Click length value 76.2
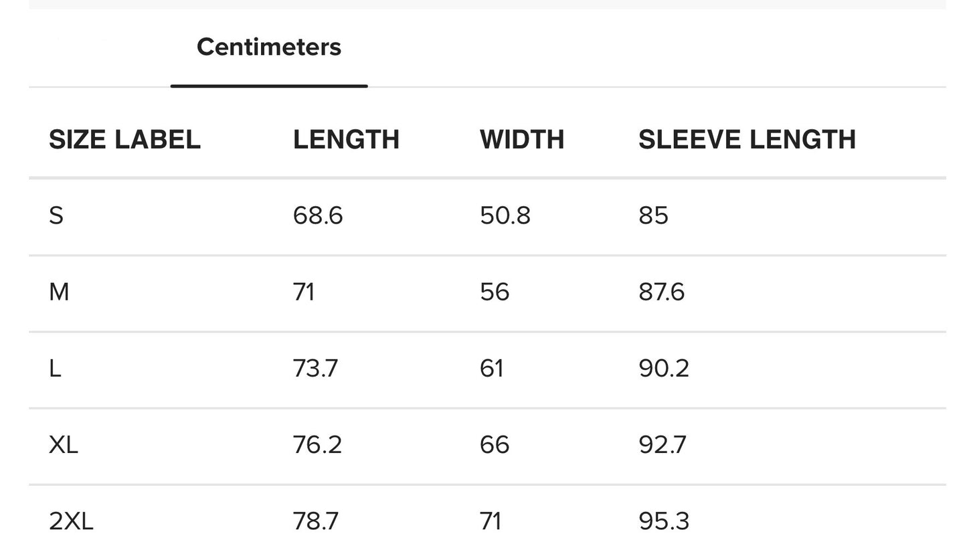Viewport: 967px width, 560px height. point(317,445)
